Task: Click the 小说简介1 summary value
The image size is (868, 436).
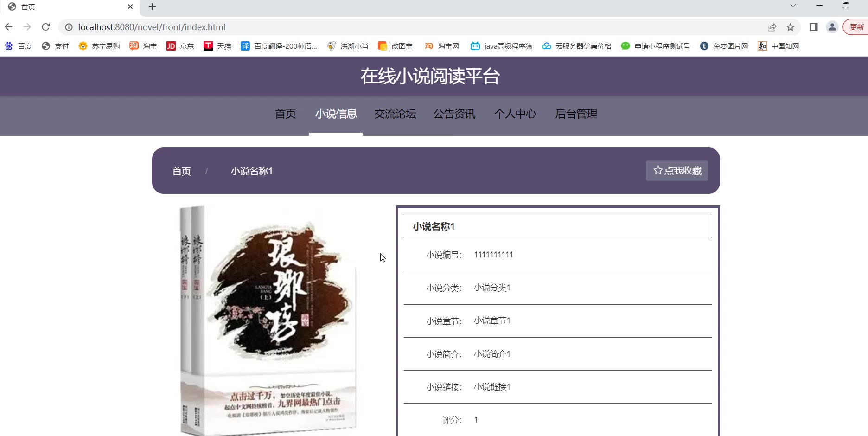Action: click(x=492, y=354)
